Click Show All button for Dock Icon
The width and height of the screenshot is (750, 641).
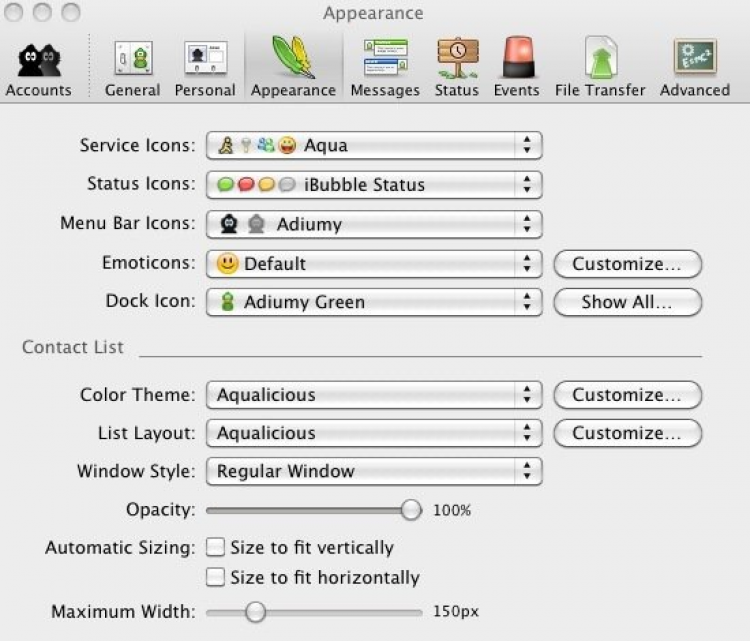[x=628, y=302]
